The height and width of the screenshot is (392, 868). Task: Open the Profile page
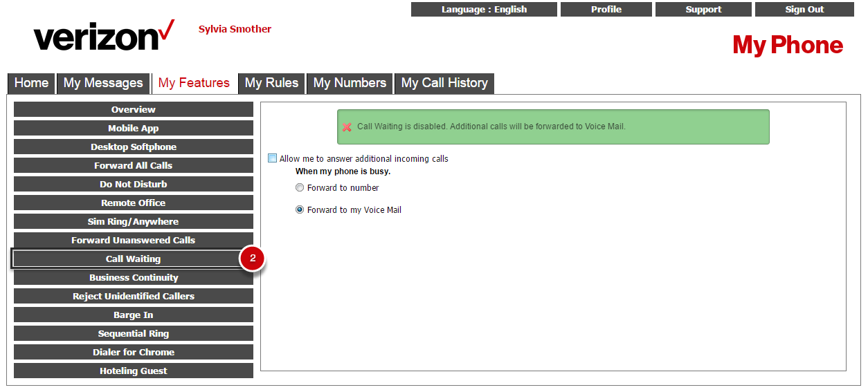pyautogui.click(x=606, y=10)
